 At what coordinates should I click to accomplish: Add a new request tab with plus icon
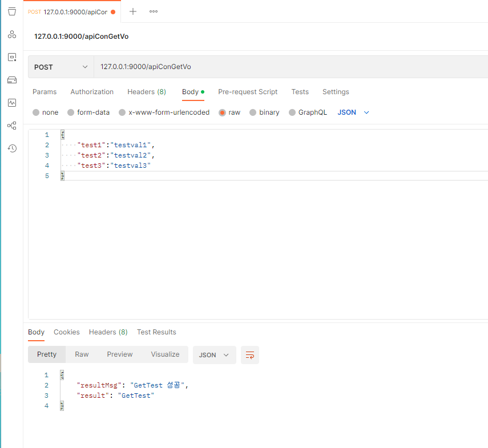point(133,11)
